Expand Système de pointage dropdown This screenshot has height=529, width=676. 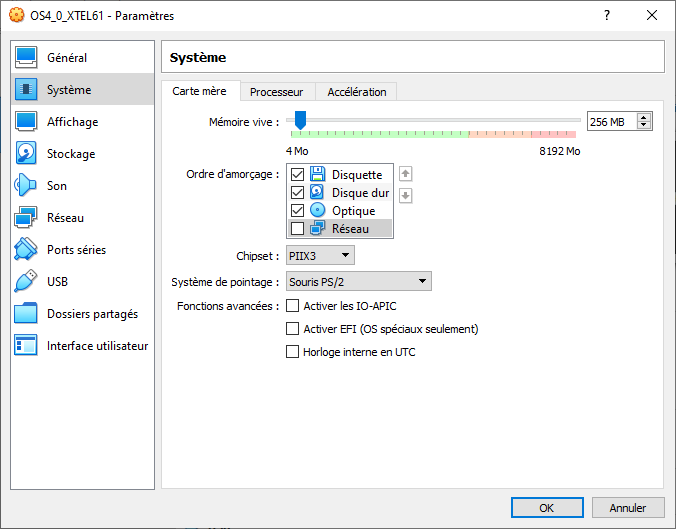[x=359, y=282]
